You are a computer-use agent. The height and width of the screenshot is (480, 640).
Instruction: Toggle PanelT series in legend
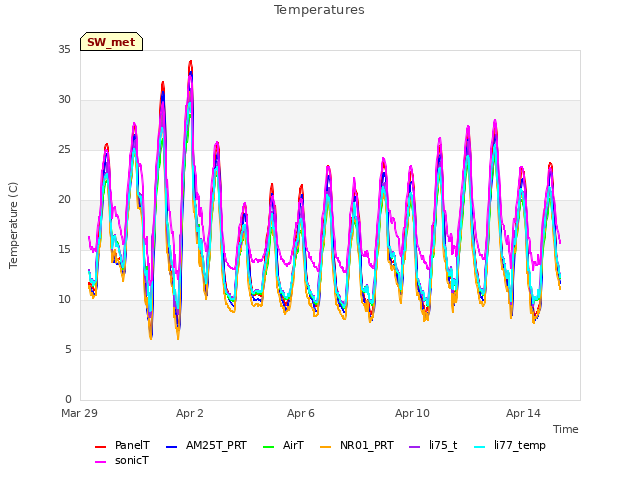point(122,445)
